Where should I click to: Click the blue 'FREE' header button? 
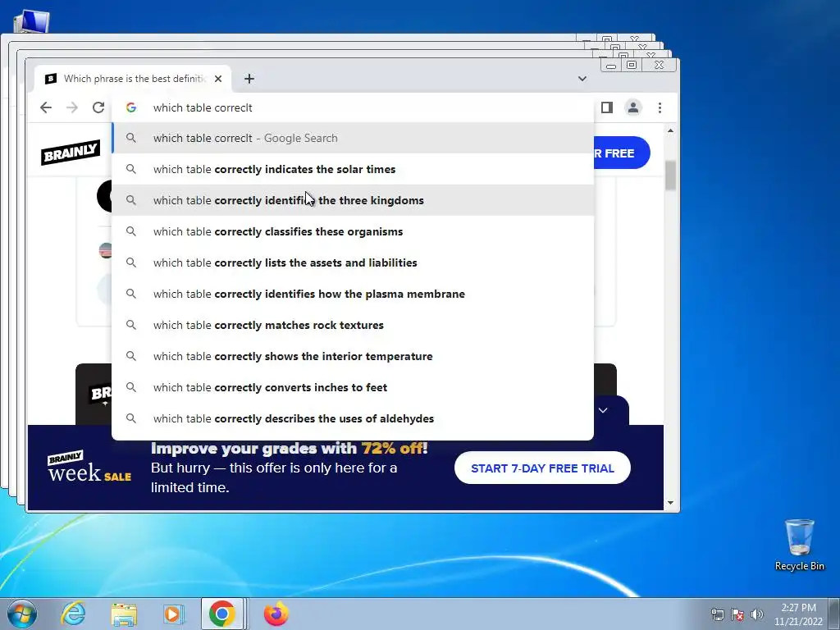pos(622,153)
